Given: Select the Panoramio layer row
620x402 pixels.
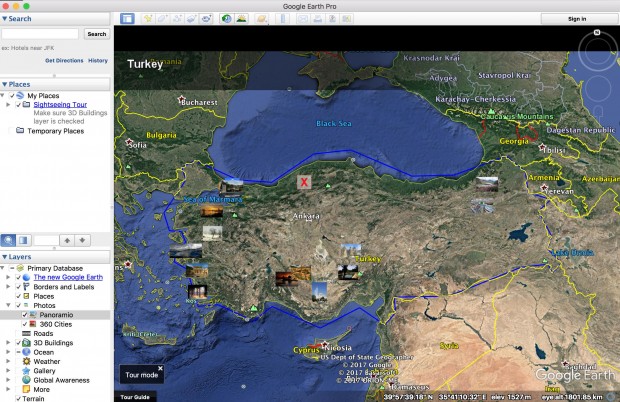Looking at the screenshot, I should tap(55, 315).
